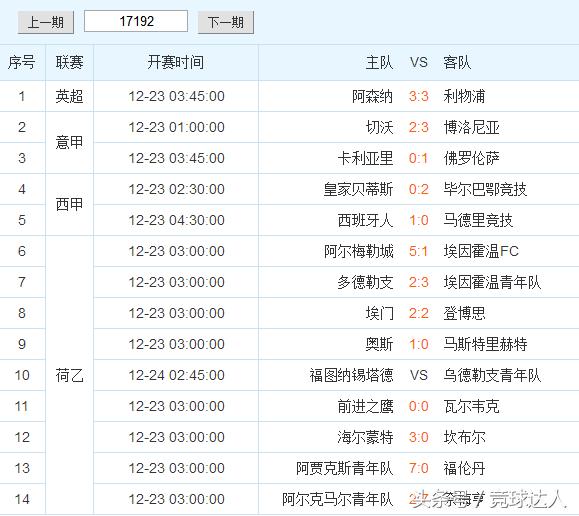Click home team 皇家贝蒂斯

pos(358,189)
